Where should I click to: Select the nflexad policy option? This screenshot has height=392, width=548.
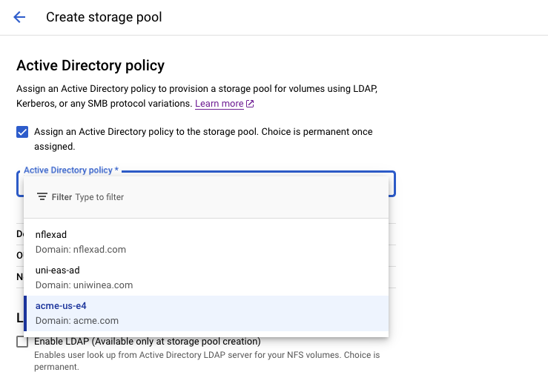51,235
